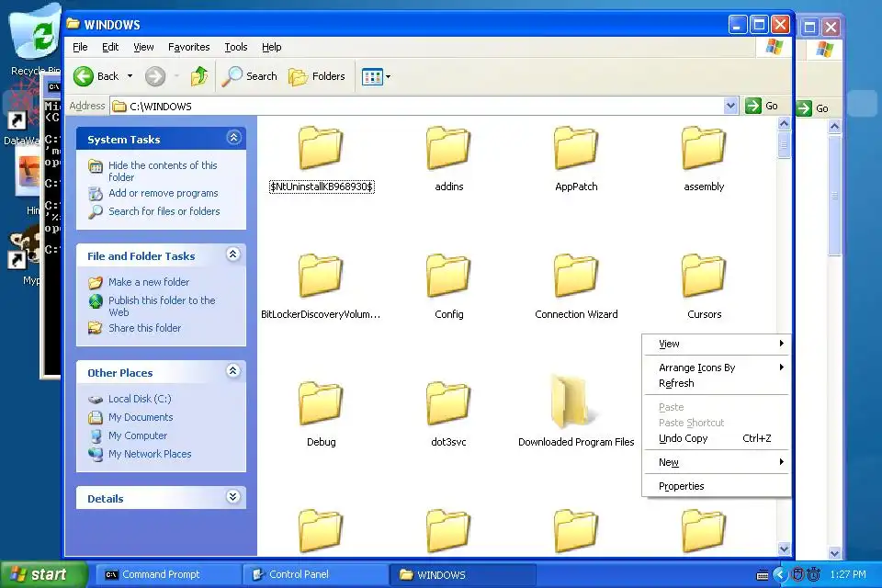This screenshot has width=882, height=588.
Task: Open the Back button history dropdown arrow
Action: [x=130, y=76]
